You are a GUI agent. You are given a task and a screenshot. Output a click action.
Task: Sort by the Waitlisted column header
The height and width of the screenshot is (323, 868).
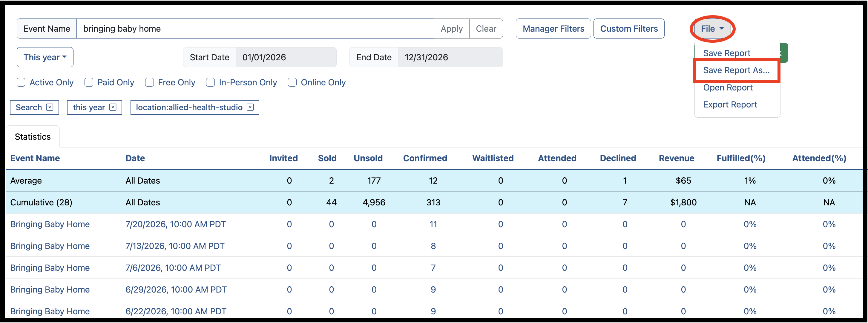[x=493, y=158]
